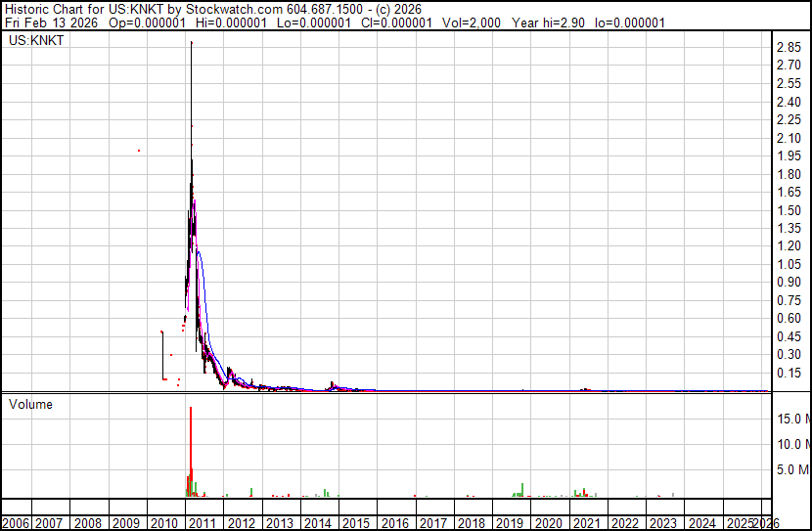Image resolution: width=812 pixels, height=531 pixels.
Task: Click the US:KNKT ticker label
Action: pyautogui.click(x=35, y=41)
